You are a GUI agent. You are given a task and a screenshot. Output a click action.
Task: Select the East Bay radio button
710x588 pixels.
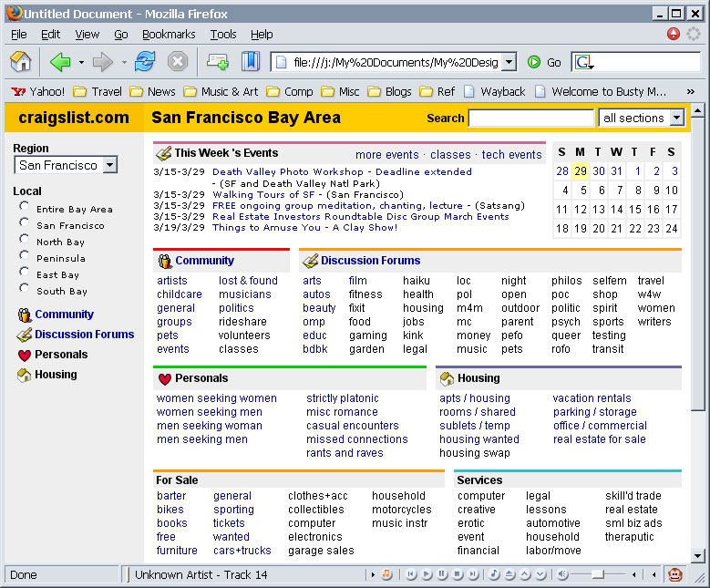point(24,272)
